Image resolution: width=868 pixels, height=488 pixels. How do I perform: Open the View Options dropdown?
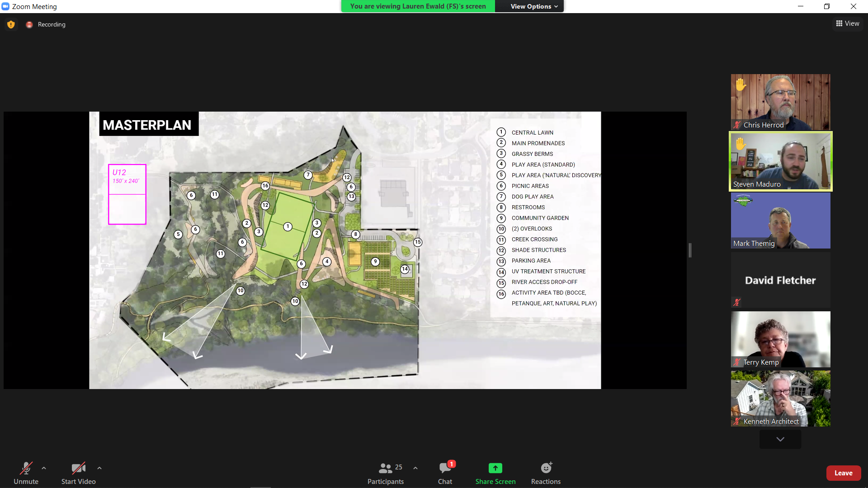coord(534,6)
